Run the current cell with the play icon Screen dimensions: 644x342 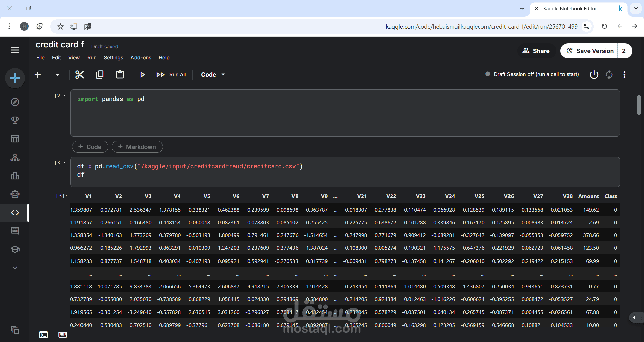click(x=143, y=75)
